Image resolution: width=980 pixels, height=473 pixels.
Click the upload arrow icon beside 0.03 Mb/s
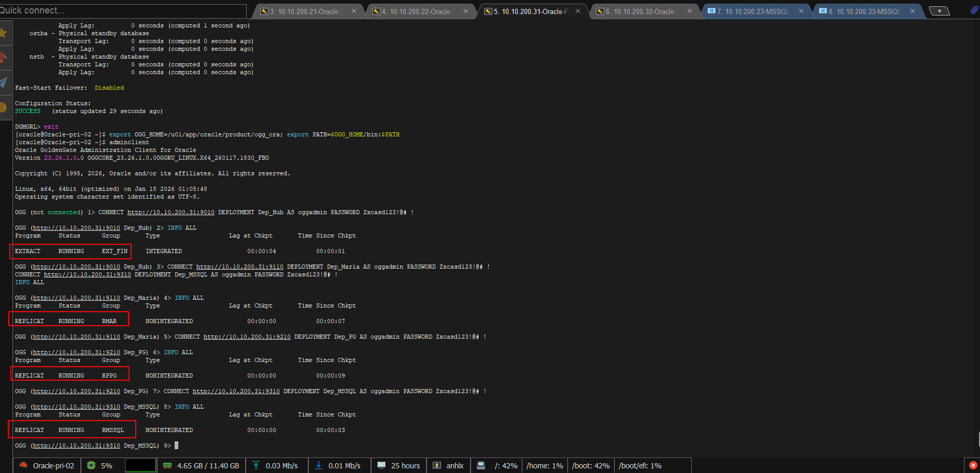pyautogui.click(x=256, y=465)
